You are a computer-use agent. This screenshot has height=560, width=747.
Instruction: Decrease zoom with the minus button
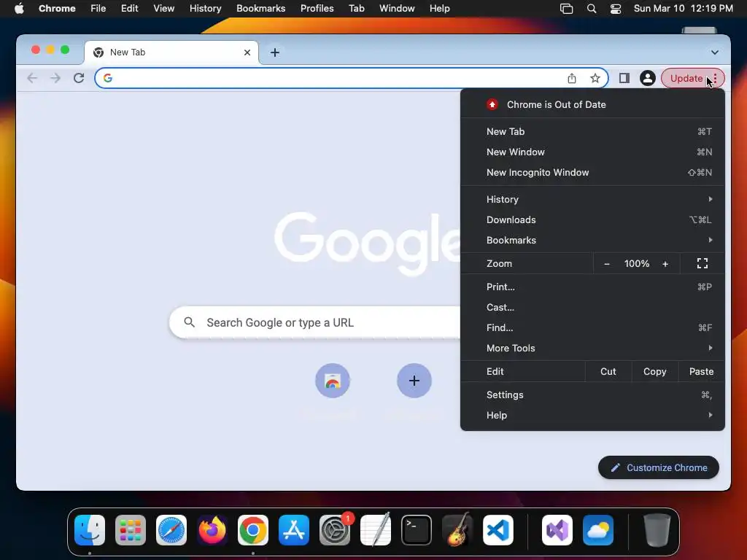point(606,264)
